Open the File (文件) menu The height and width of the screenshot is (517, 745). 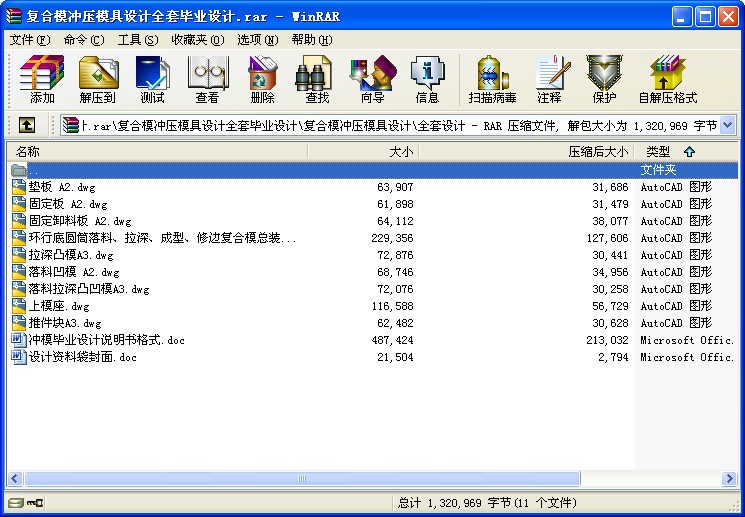click(29, 40)
